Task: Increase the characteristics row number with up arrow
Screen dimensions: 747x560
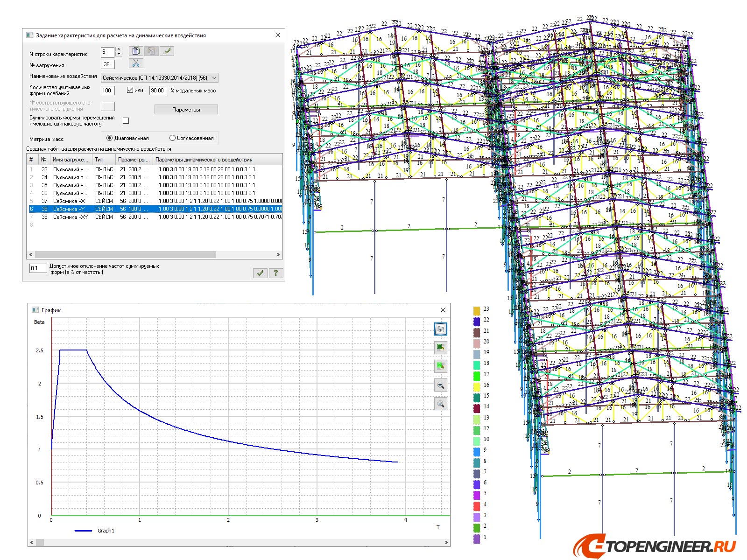Action: [119, 49]
